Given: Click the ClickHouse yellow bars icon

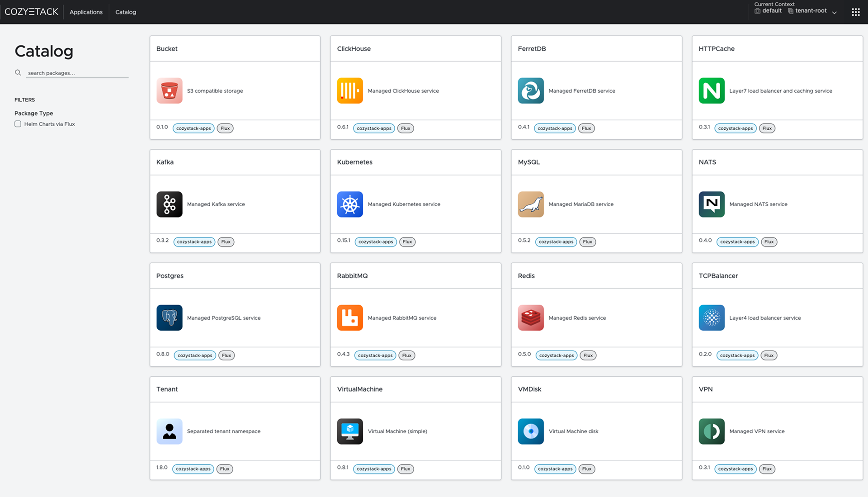Looking at the screenshot, I should point(350,91).
